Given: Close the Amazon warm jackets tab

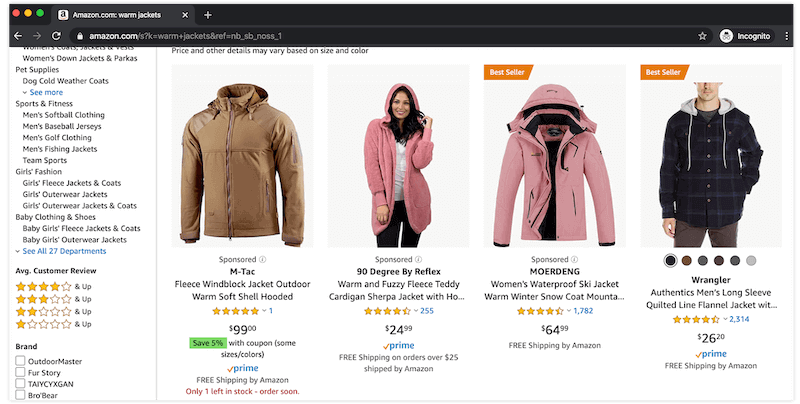Looking at the screenshot, I should [185, 15].
